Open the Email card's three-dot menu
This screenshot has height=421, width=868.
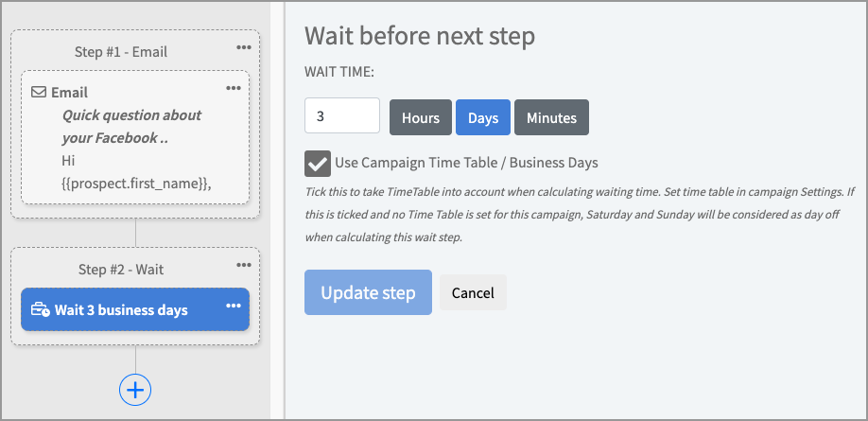(x=234, y=88)
